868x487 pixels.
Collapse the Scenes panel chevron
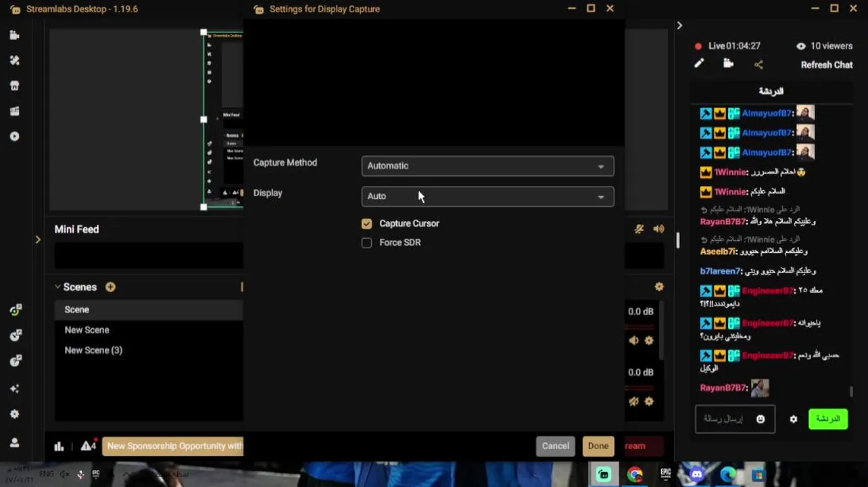(57, 287)
